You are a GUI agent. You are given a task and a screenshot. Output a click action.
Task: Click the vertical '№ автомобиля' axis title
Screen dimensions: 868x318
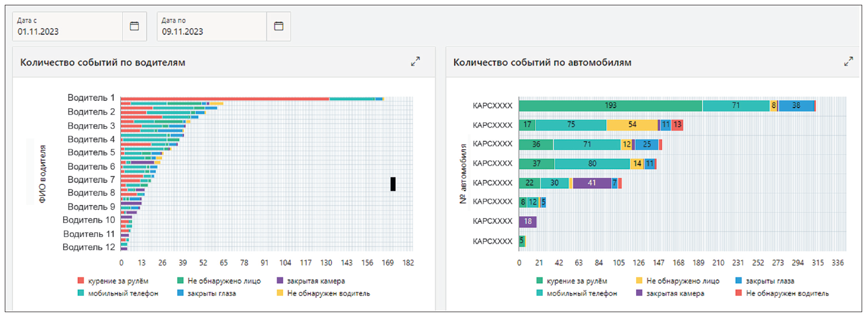(463, 174)
